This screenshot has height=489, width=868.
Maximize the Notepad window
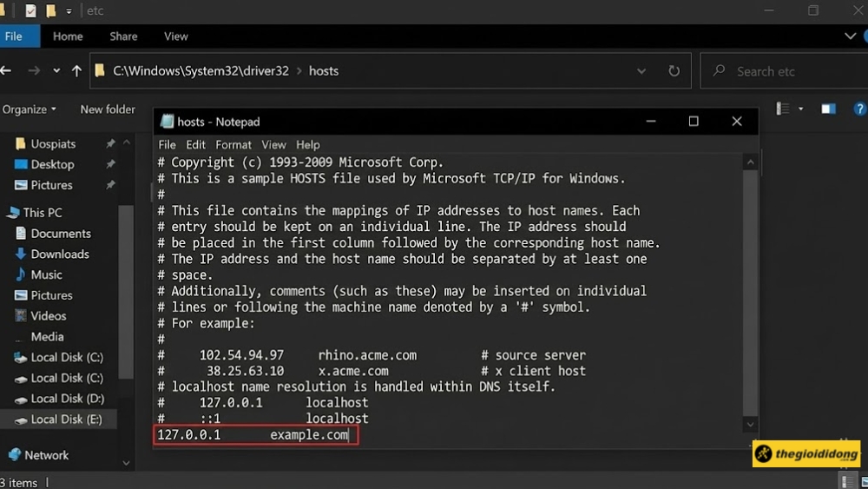click(694, 122)
